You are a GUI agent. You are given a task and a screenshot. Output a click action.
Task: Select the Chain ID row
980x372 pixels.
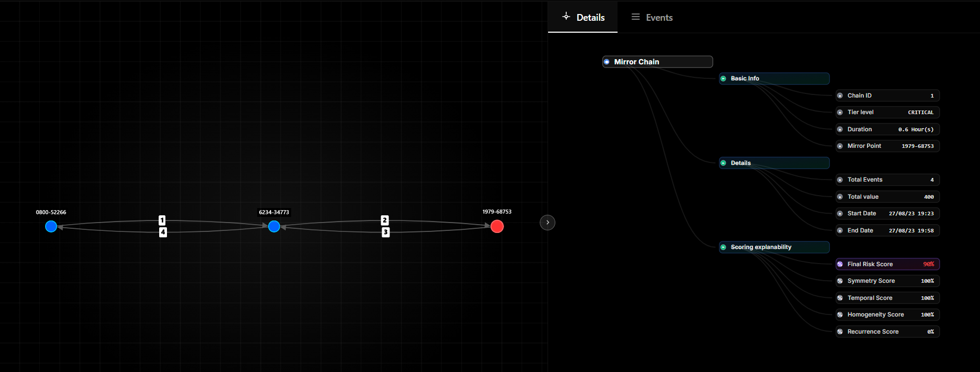tap(888, 95)
